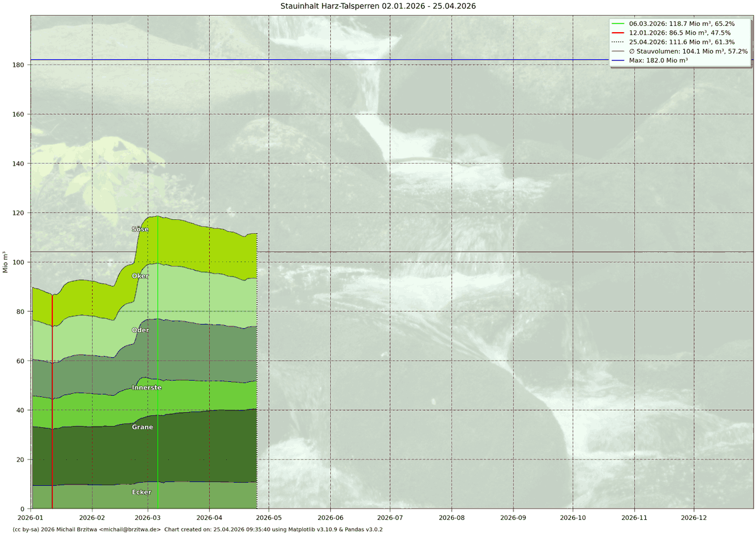
Task: Click y-axis tick 180
Action: click(18, 65)
